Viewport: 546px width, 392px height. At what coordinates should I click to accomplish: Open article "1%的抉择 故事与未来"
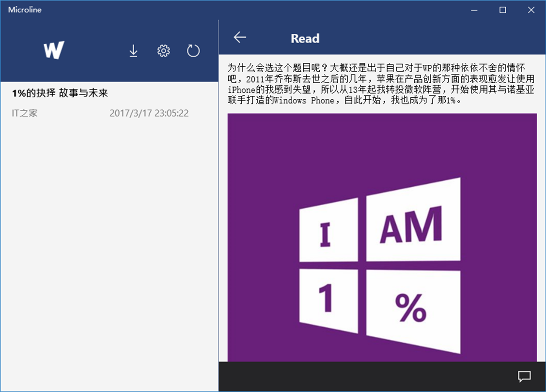(60, 93)
